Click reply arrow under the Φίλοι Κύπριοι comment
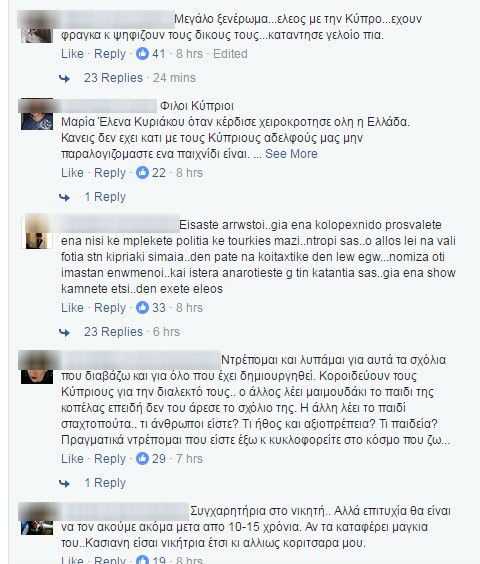 point(64,197)
